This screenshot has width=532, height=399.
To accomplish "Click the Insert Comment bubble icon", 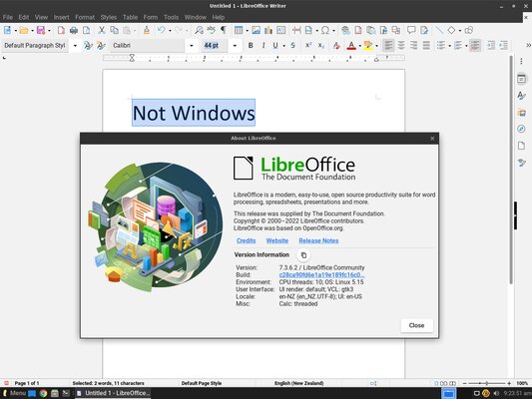I will (x=411, y=30).
